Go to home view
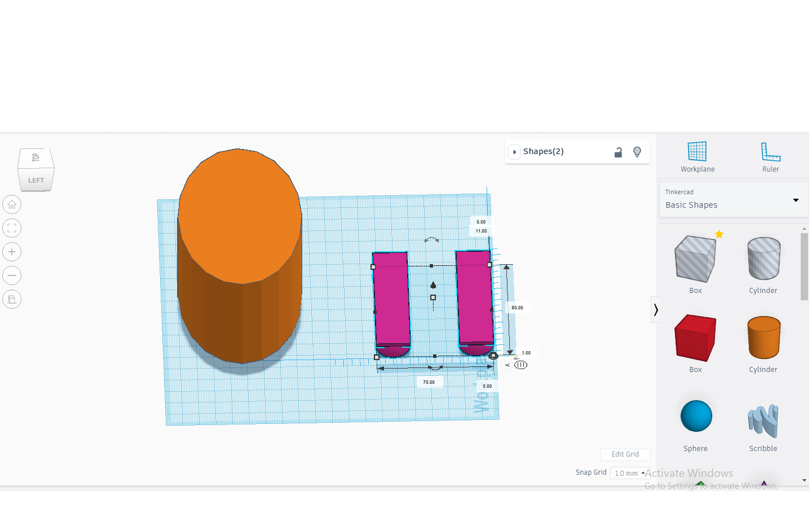The width and height of the screenshot is (812, 508). coord(12,204)
